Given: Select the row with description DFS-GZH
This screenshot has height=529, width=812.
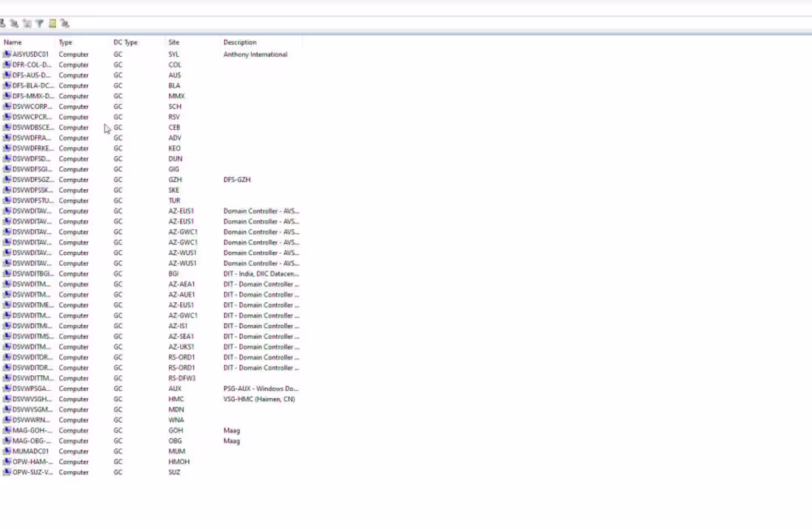Looking at the screenshot, I should click(30, 179).
